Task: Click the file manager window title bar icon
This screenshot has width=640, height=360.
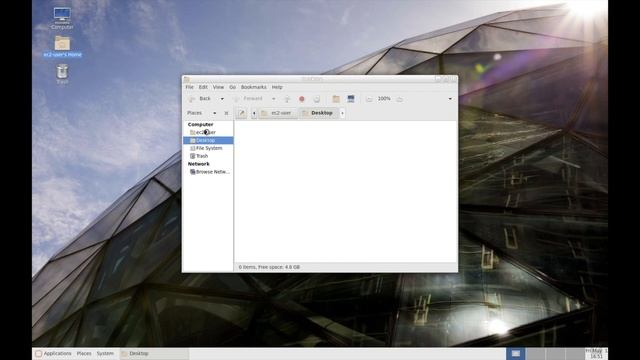Action: (x=187, y=79)
